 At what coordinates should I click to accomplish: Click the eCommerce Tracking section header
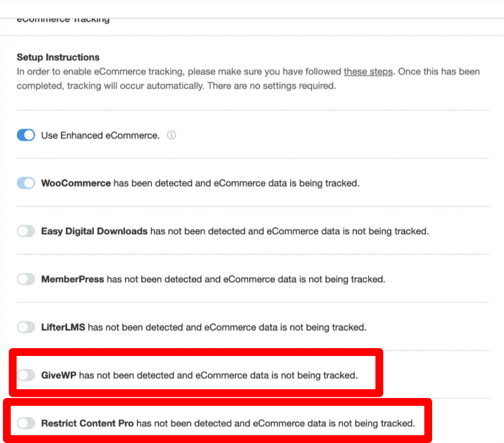coord(63,20)
